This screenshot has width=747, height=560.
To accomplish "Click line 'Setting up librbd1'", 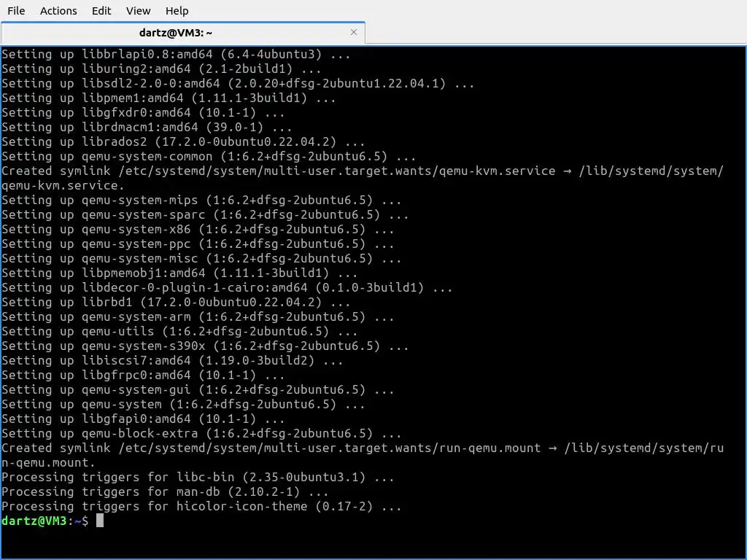I will click(176, 302).
